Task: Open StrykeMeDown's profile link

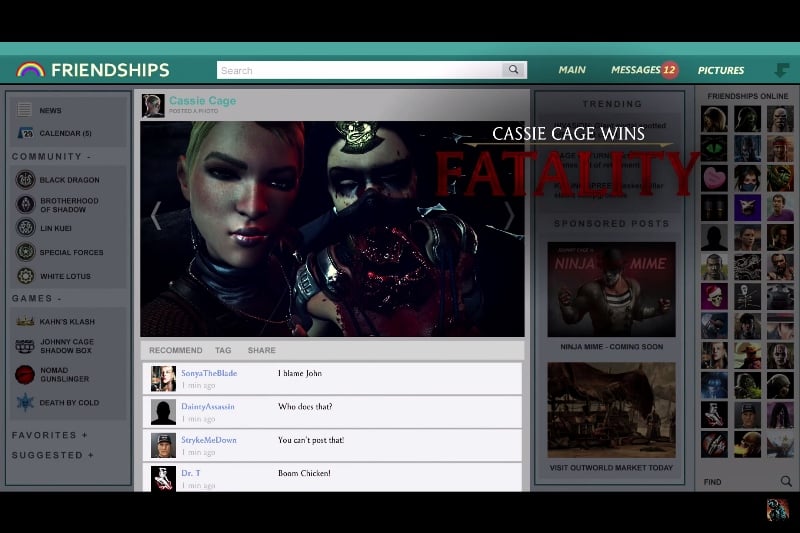Action: tap(209, 440)
